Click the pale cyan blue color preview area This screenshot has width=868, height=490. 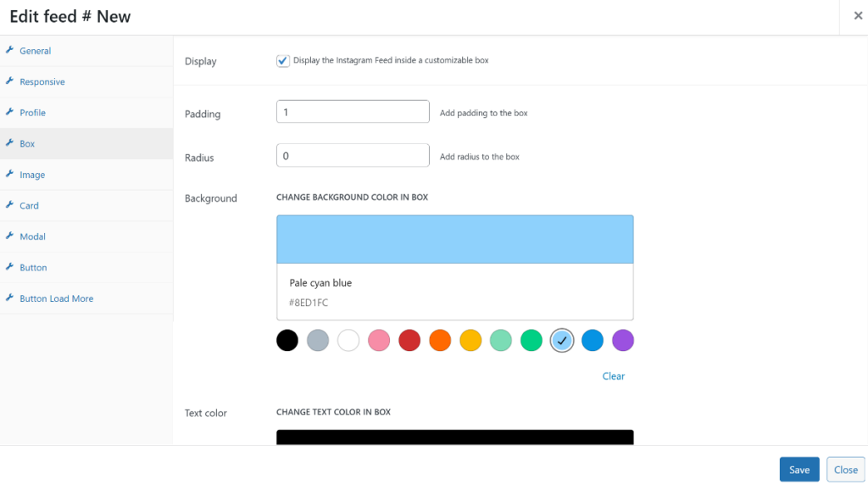[x=454, y=239]
